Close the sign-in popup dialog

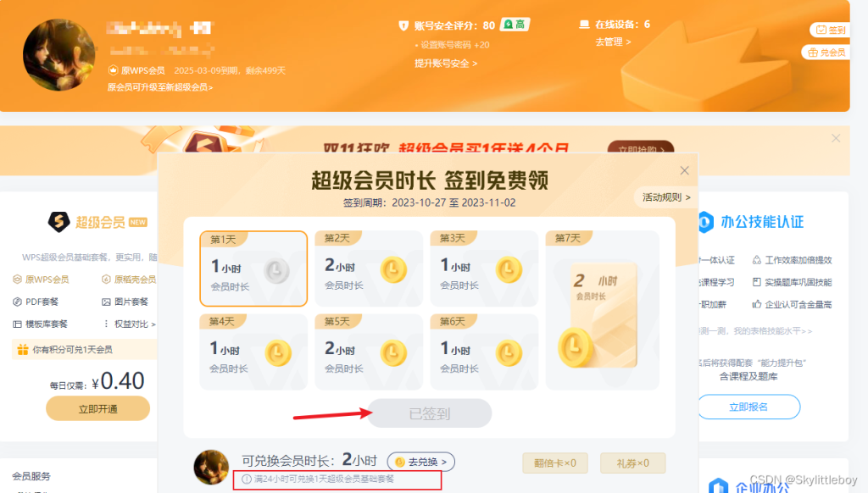click(684, 170)
